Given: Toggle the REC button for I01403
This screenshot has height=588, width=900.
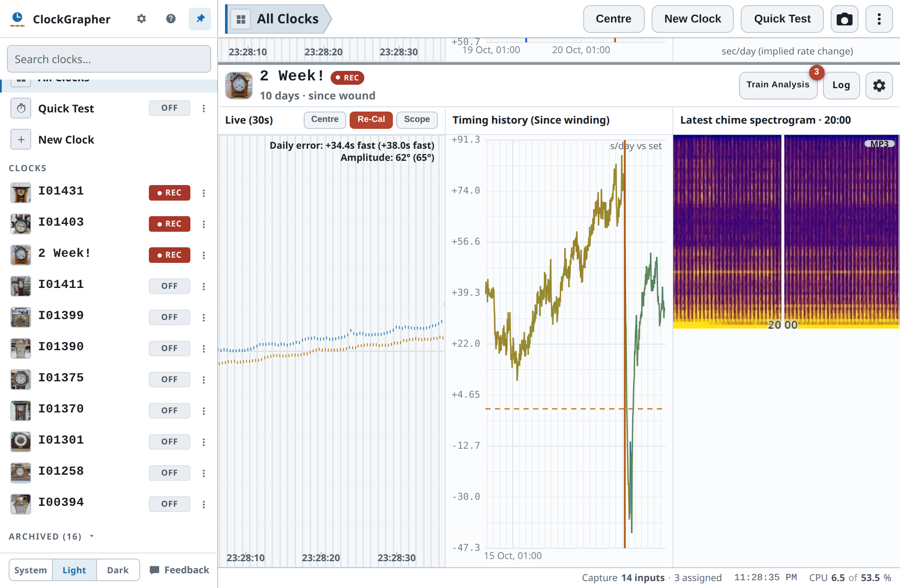Looking at the screenshot, I should click(x=170, y=224).
